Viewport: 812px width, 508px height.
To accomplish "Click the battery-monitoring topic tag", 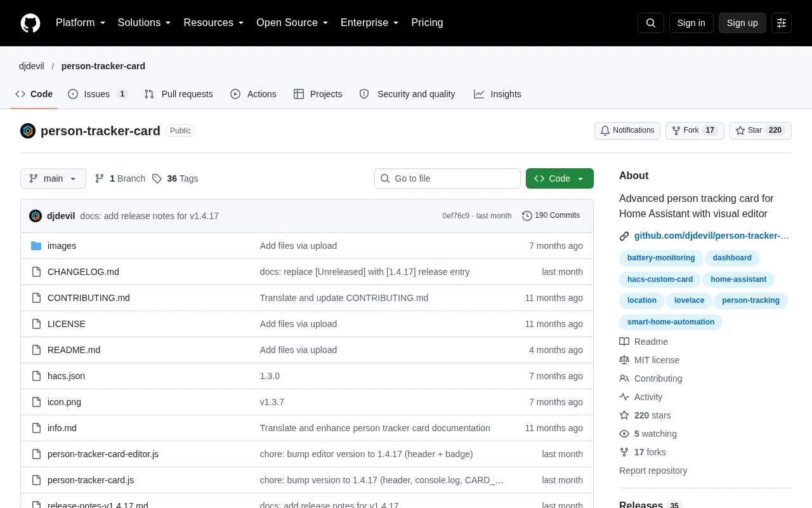I will tap(661, 258).
